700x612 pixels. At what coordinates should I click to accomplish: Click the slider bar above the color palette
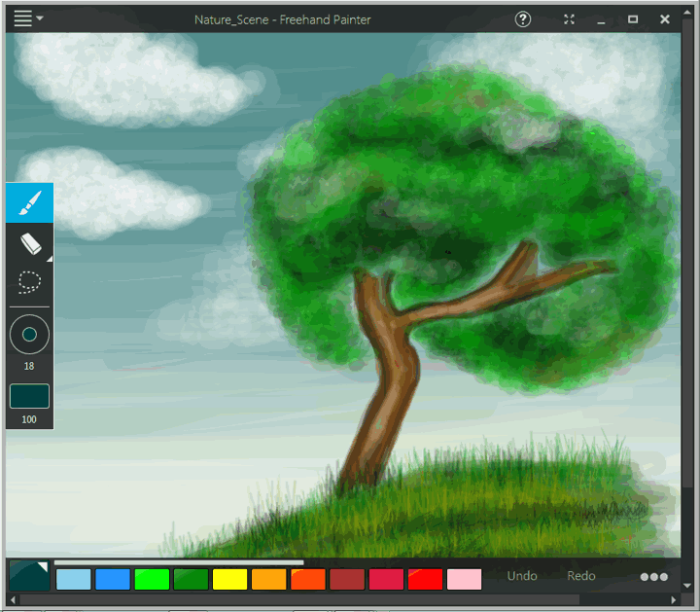pyautogui.click(x=179, y=562)
